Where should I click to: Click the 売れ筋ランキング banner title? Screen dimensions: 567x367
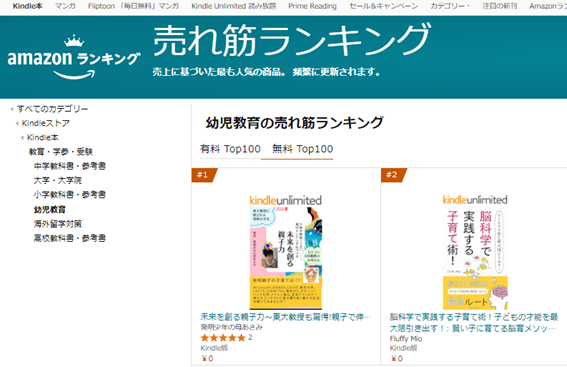[292, 39]
